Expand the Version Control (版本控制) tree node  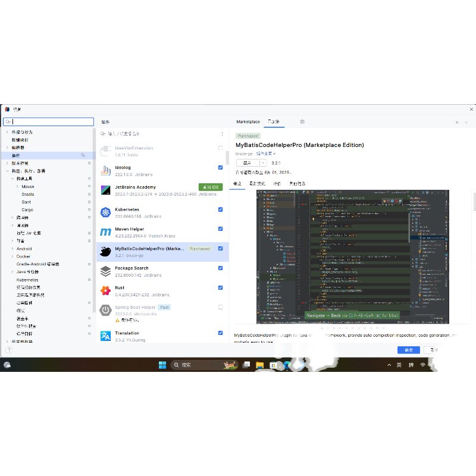7,163
